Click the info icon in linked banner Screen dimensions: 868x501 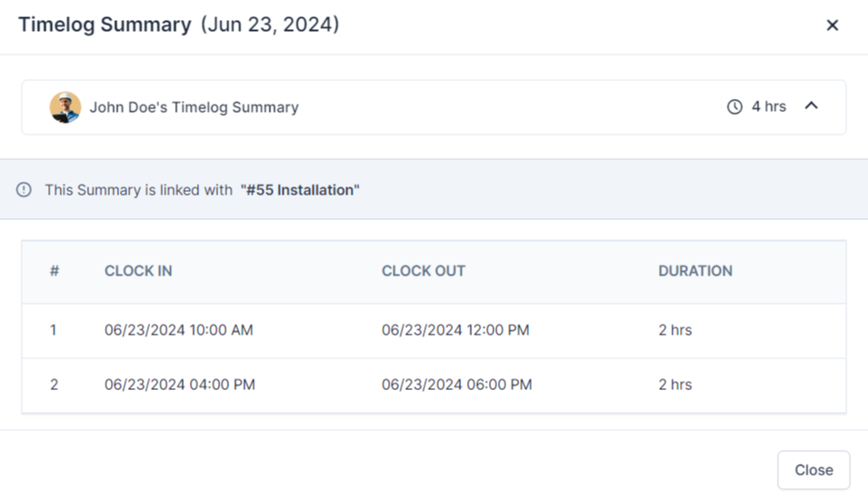click(x=25, y=190)
